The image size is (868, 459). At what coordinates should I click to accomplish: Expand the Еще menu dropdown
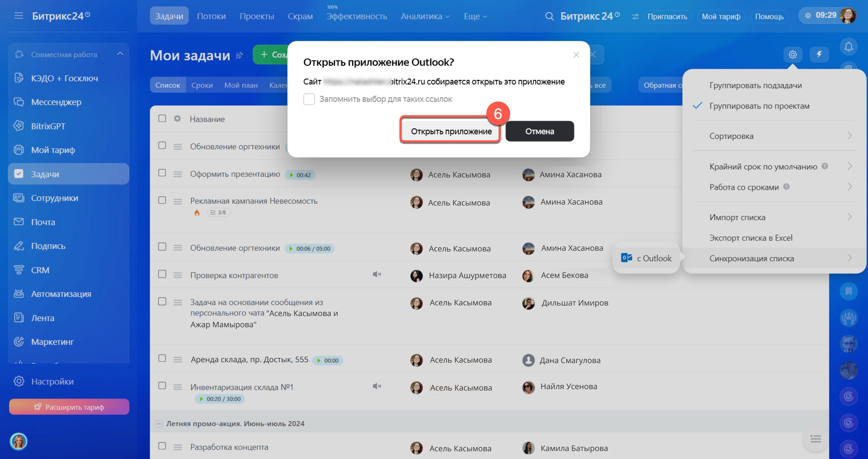coord(475,16)
